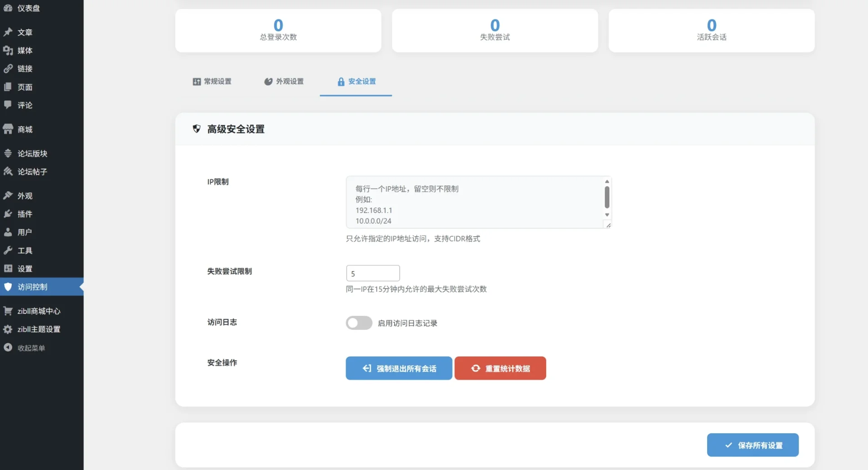Click 保存所有设置 button
The width and height of the screenshot is (868, 470).
pyautogui.click(x=753, y=445)
